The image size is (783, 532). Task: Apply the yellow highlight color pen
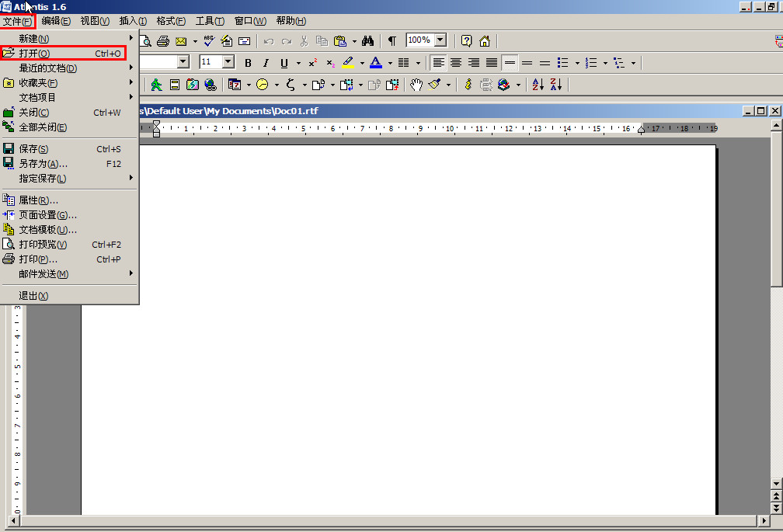point(347,63)
